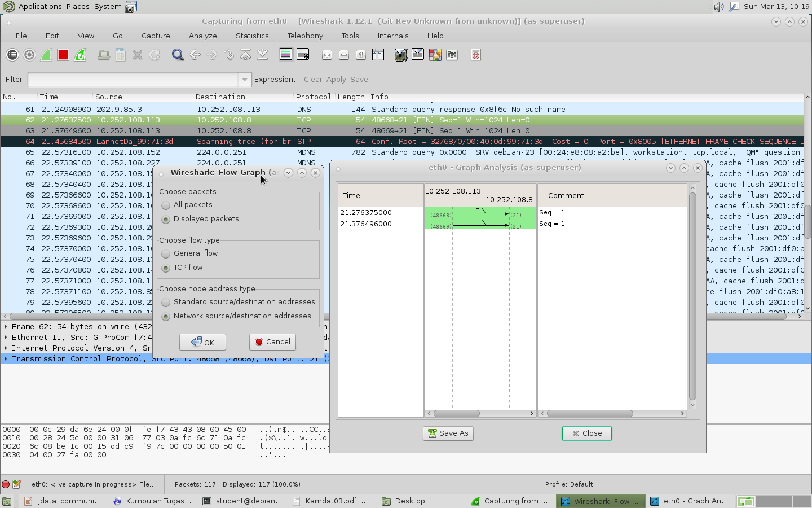The image size is (812, 508).
Task: Reload capture file toolbar icon
Action: [x=155, y=55]
